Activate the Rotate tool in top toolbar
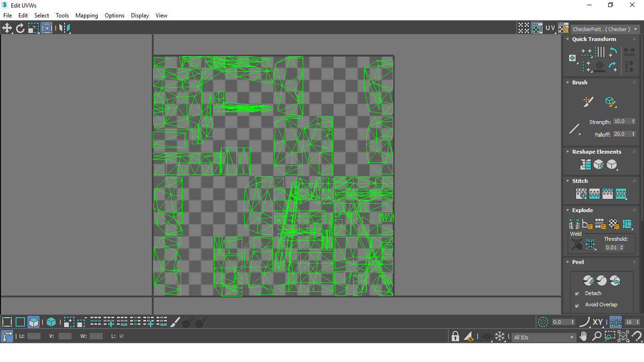This screenshot has height=362, width=644. [20, 28]
